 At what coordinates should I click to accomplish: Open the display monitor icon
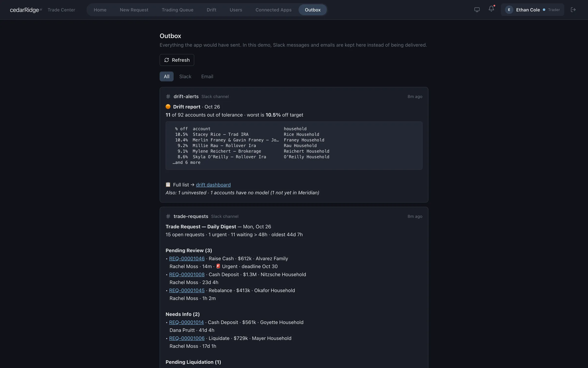[x=477, y=10]
